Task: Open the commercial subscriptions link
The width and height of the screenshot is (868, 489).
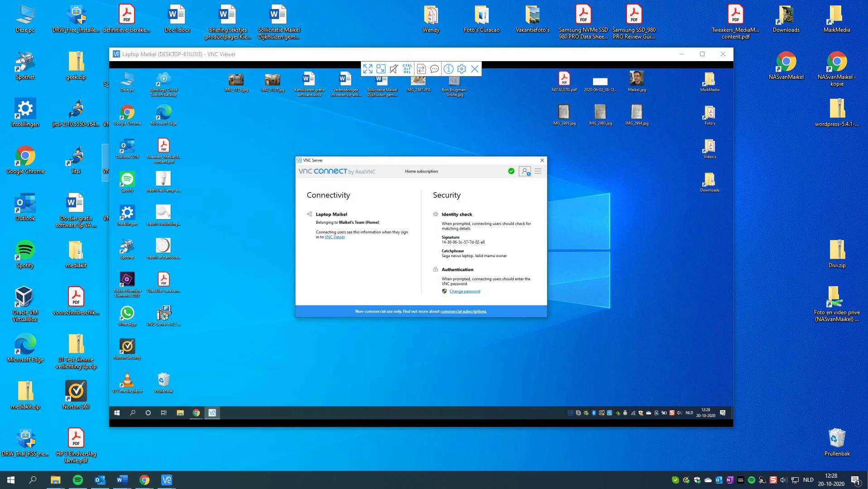Action: pos(463,312)
